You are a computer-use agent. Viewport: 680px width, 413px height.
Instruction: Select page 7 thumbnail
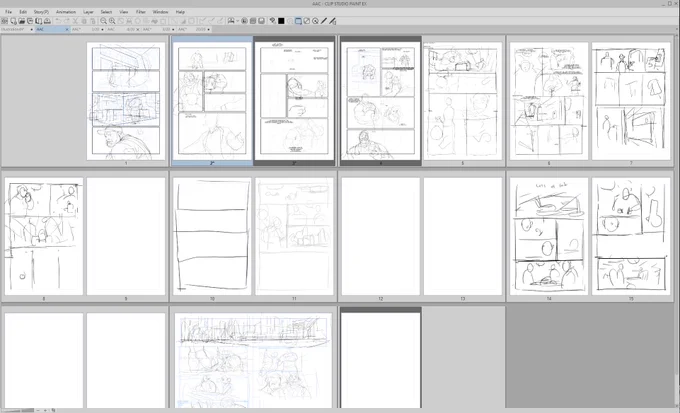631,101
